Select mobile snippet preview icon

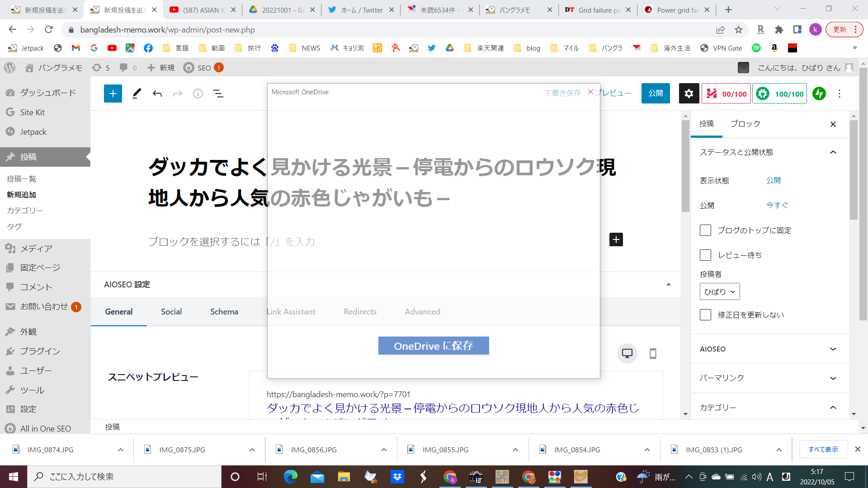(x=653, y=353)
